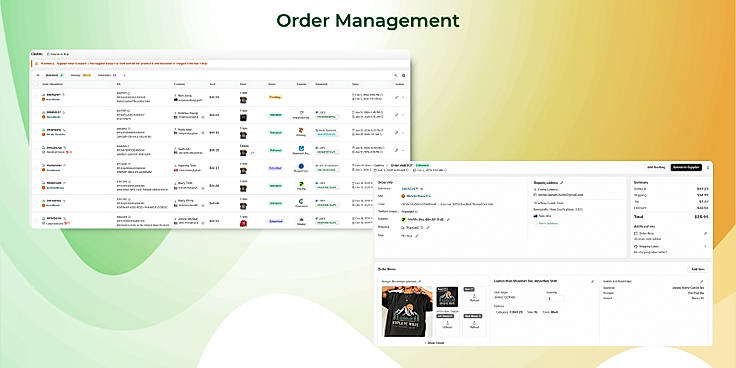Click the orange supplier logo in the orders list
Image resolution: width=736 pixels, height=368 pixels.
pyautogui.click(x=301, y=130)
